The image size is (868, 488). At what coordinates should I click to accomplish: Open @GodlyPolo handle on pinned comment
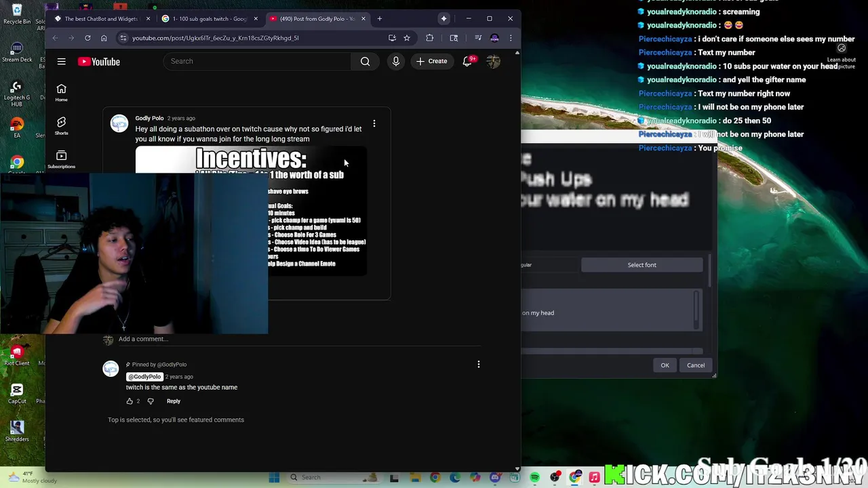[144, 377]
